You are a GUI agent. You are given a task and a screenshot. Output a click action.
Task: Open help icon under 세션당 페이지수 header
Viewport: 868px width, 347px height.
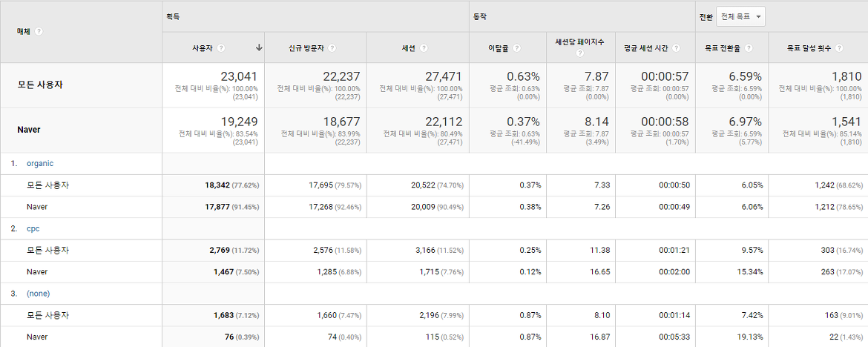tap(579, 53)
